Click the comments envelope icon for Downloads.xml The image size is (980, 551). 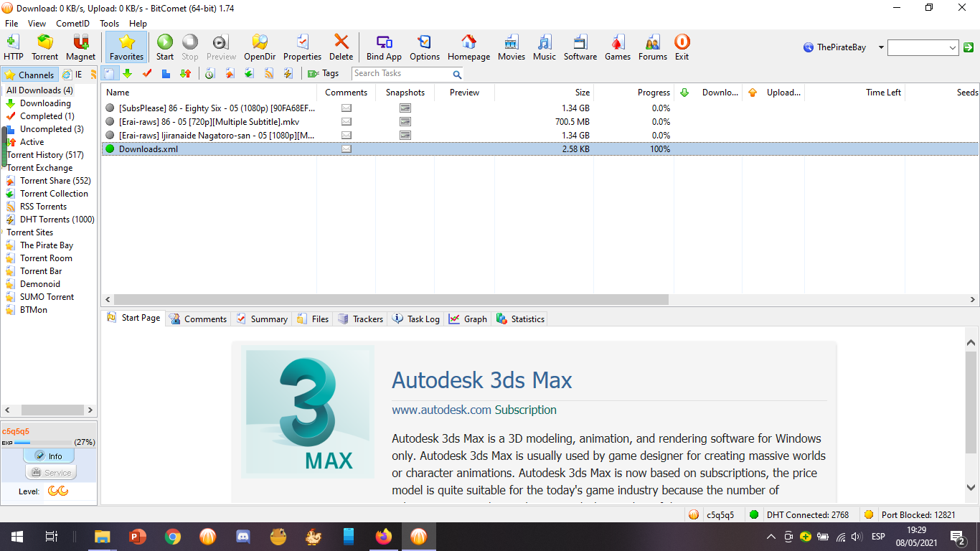point(347,149)
